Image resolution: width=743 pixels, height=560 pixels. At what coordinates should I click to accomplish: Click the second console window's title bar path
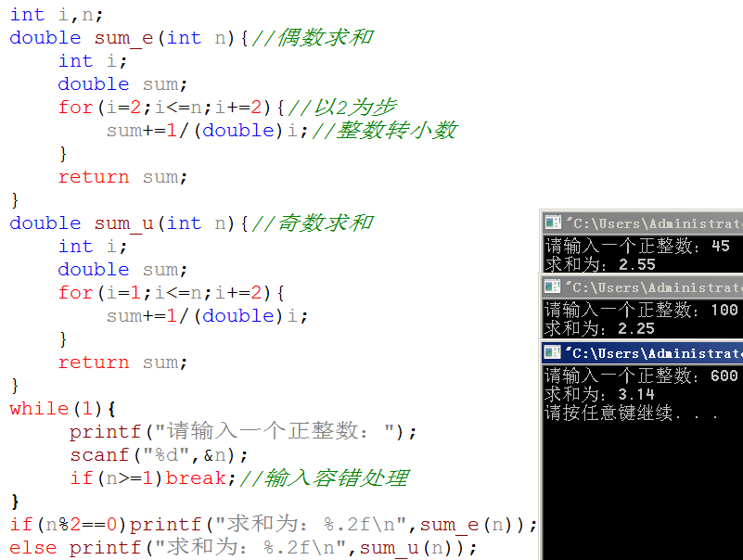[x=654, y=287]
